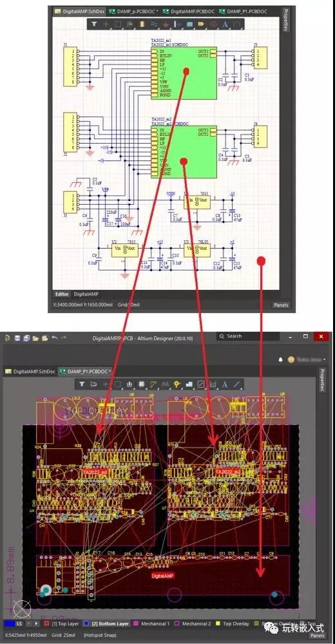Open the Properties side panel in schematic window
Screen dimensions: 335x644
[287, 19]
